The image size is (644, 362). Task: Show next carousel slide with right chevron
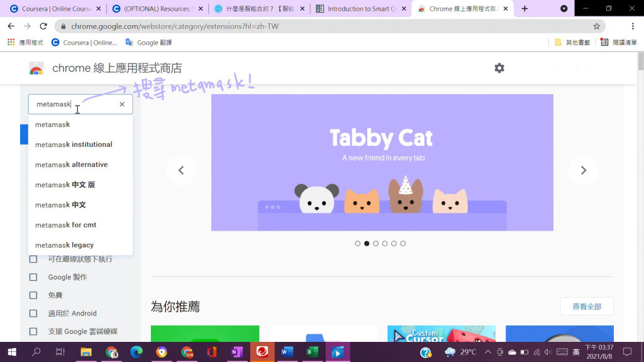coord(583,170)
